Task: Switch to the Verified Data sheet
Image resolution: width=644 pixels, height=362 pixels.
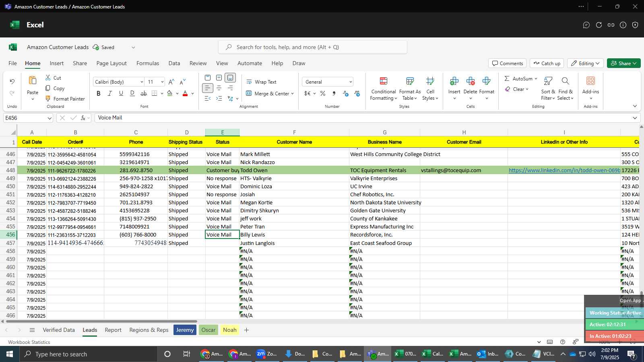Action: point(59,330)
